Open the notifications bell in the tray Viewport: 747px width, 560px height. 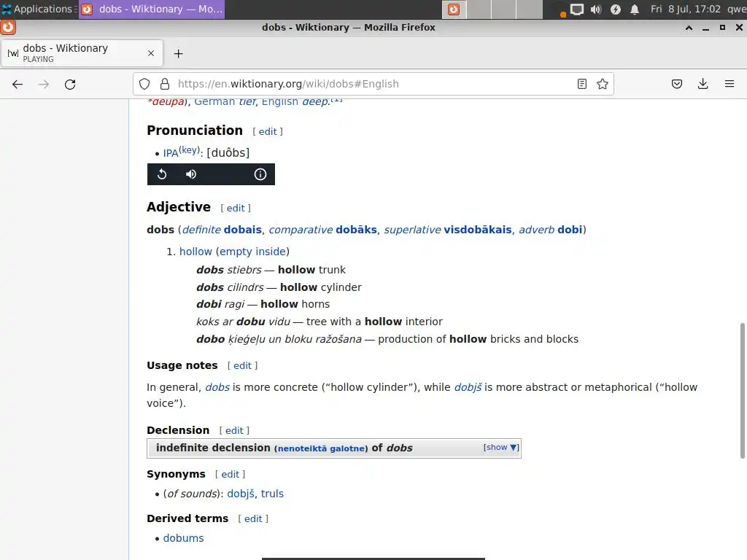pyautogui.click(x=635, y=9)
